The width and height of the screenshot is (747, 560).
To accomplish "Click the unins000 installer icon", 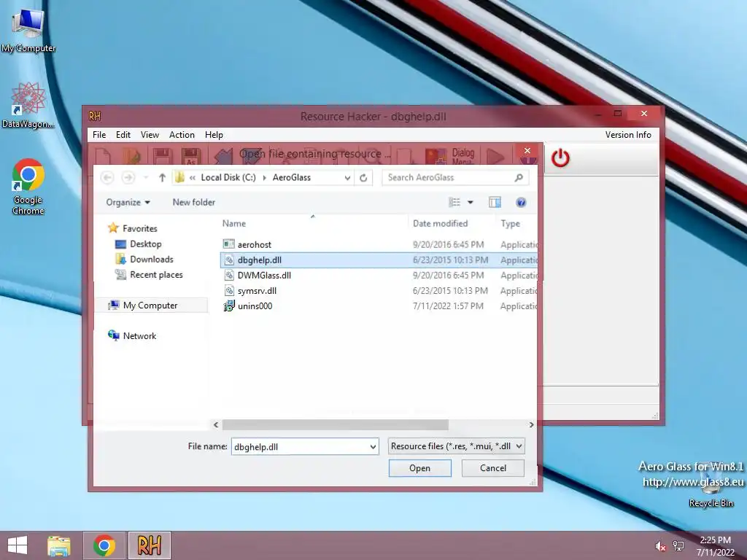I will click(x=228, y=306).
